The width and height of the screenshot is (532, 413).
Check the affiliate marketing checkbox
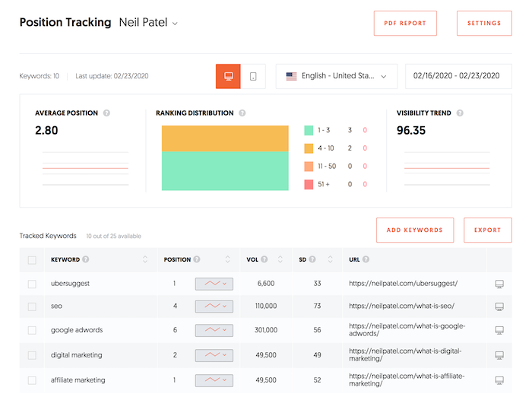(32, 380)
